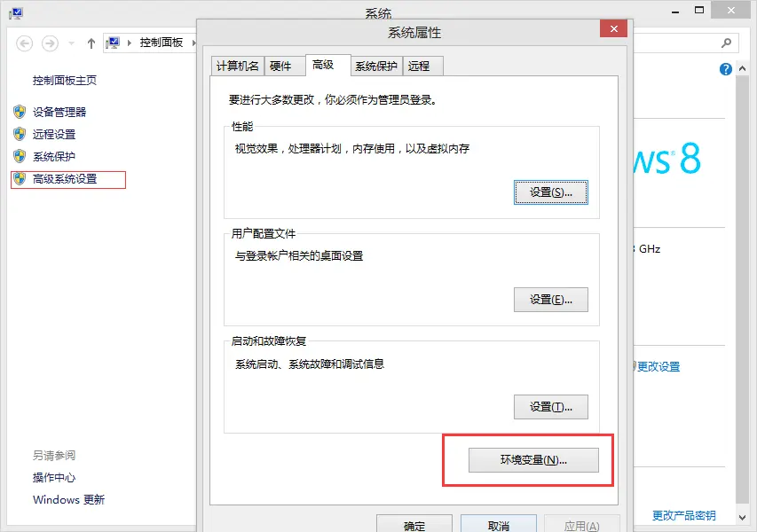This screenshot has height=532, width=757.
Task: Open 系统保护 link in the left sidebar
Action: tap(54, 156)
